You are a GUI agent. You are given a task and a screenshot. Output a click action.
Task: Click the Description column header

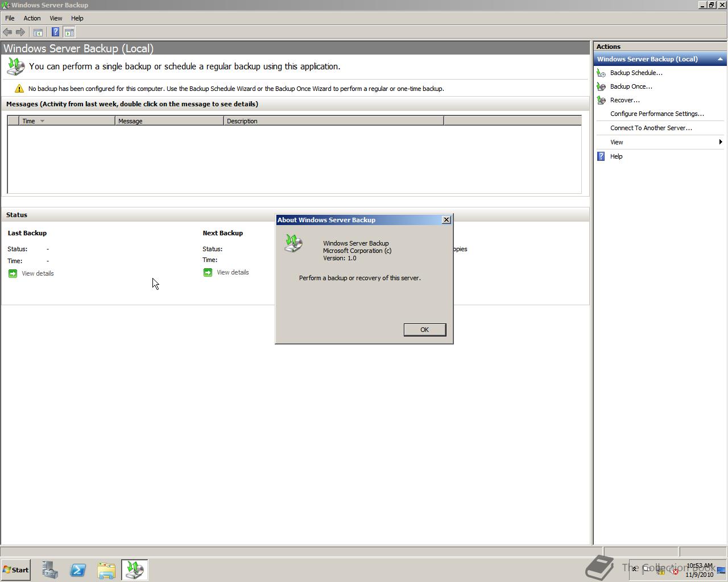pyautogui.click(x=334, y=121)
